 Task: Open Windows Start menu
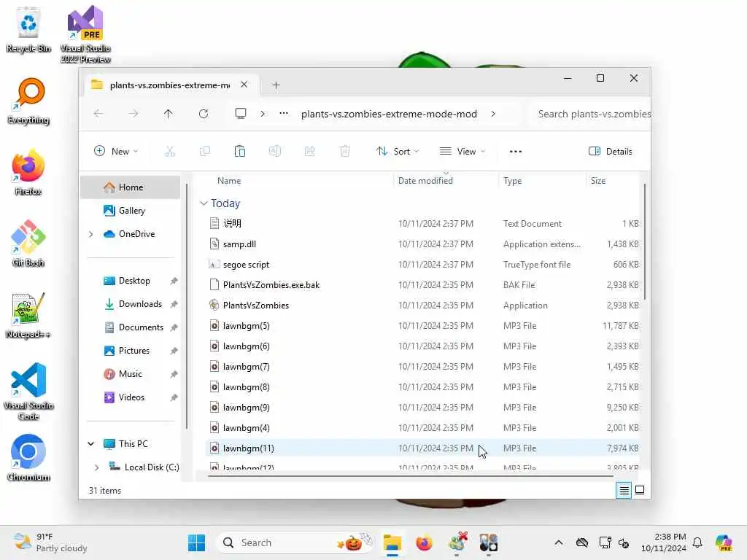196,542
